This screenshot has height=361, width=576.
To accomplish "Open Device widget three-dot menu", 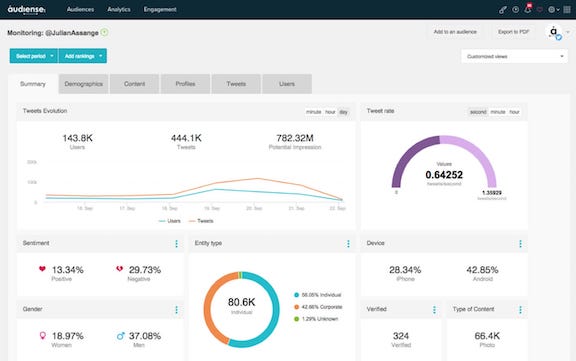I will (520, 243).
